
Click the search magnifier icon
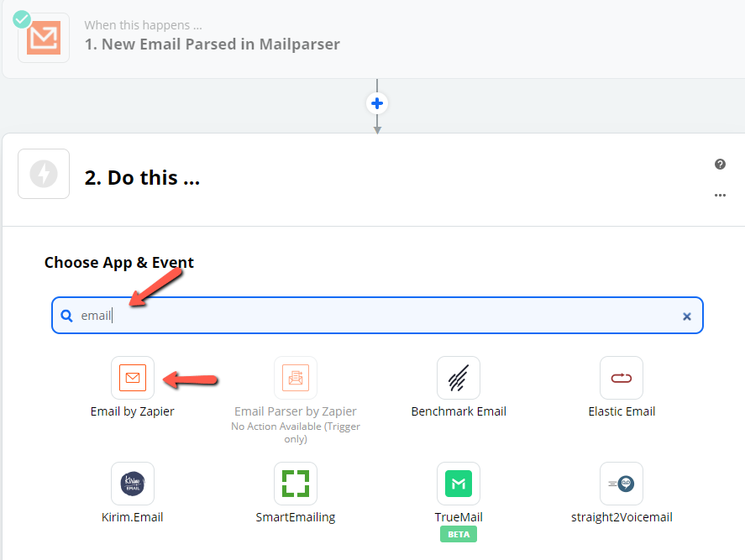click(67, 316)
